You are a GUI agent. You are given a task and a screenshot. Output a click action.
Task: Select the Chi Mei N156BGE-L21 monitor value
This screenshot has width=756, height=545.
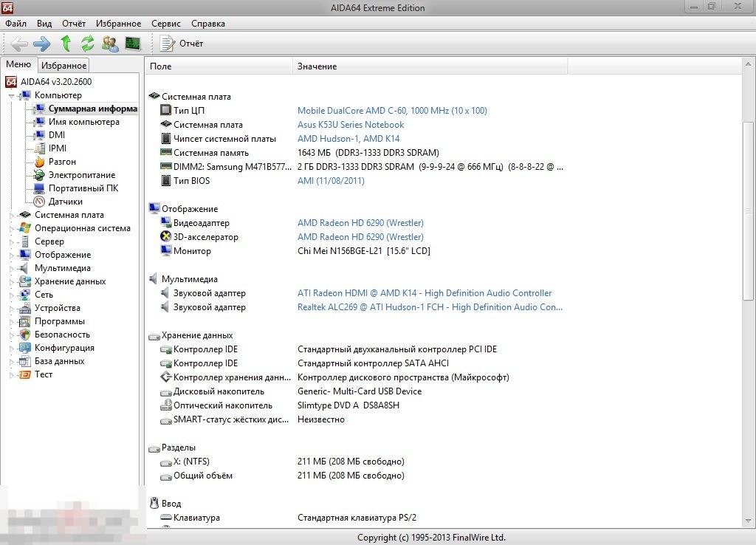(363, 251)
